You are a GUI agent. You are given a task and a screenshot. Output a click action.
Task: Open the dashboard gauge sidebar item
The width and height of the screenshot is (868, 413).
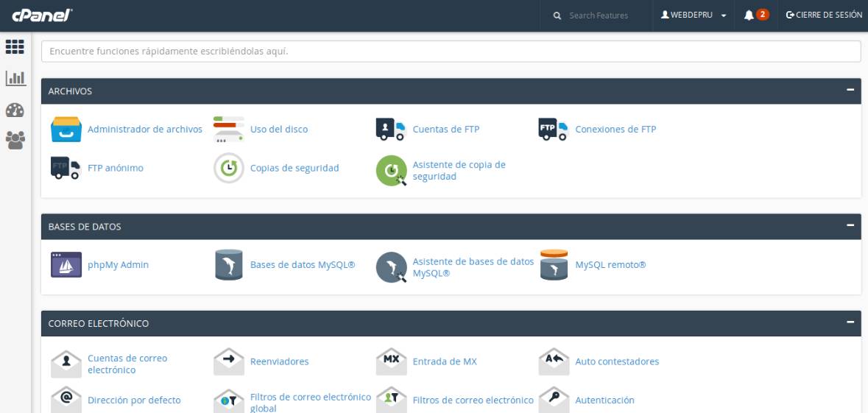click(x=15, y=108)
